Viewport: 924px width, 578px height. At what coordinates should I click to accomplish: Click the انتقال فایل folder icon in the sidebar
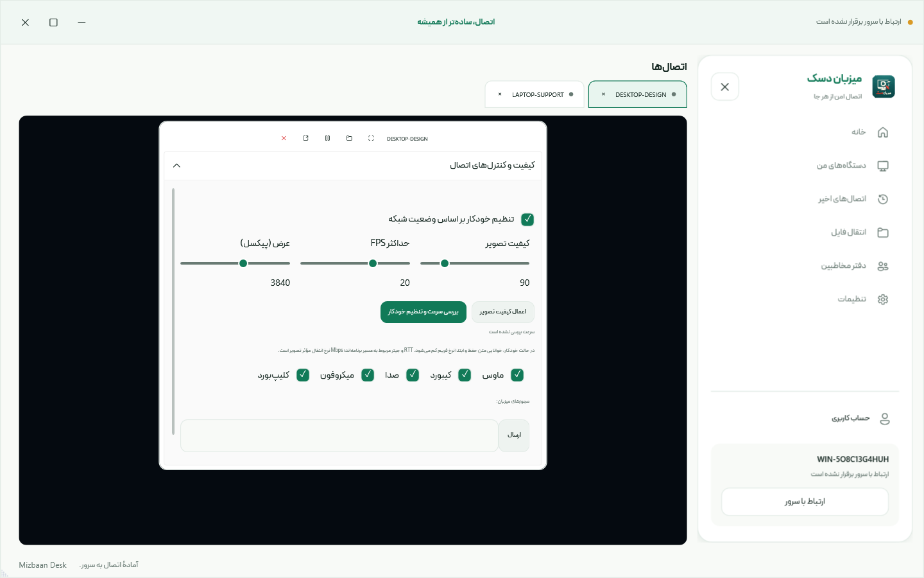coord(883,232)
